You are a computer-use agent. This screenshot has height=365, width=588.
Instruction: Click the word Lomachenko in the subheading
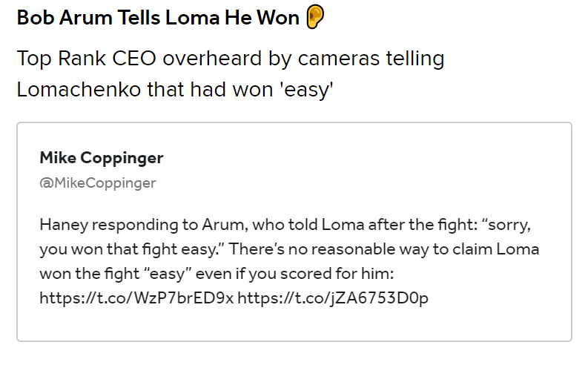click(x=79, y=90)
